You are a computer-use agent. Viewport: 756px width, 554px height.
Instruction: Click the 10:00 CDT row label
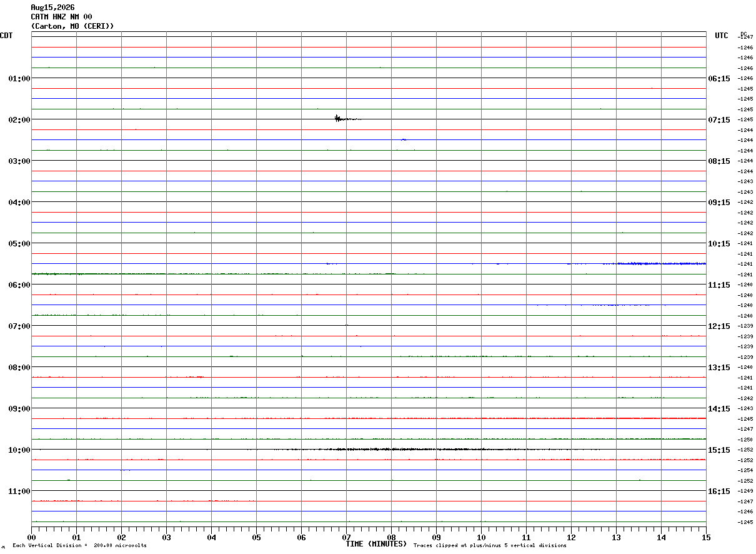pos(19,450)
